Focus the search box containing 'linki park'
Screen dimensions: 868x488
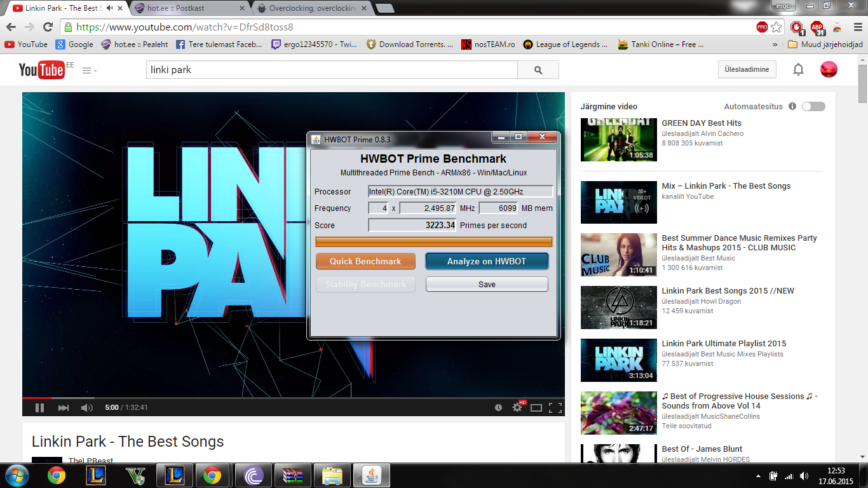[332, 70]
